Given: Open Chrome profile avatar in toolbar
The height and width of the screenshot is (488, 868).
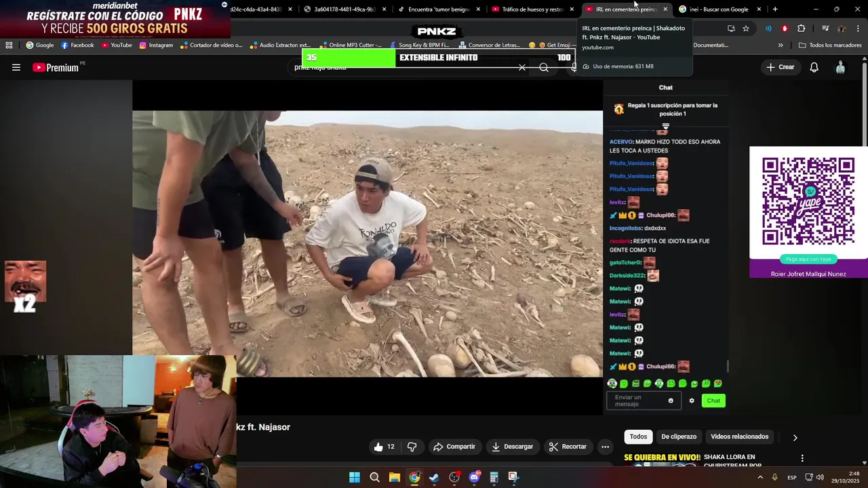Looking at the screenshot, I should tap(842, 28).
